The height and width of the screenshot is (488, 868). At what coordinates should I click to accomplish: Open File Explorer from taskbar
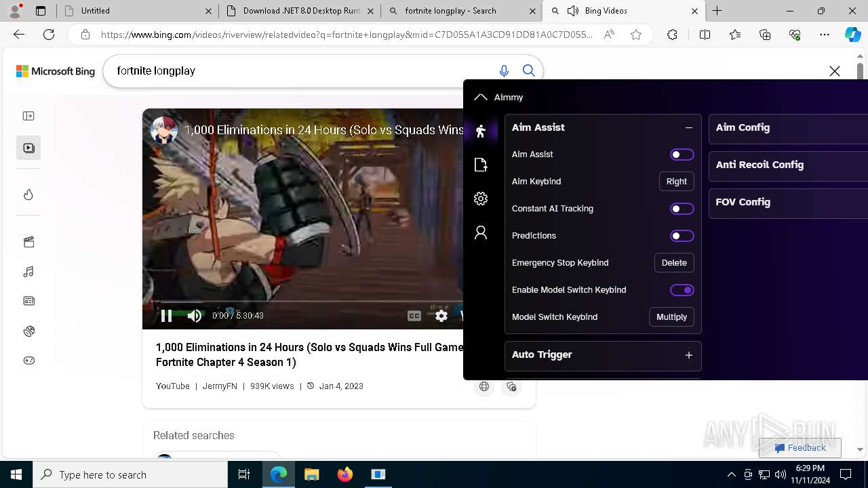coord(312,474)
